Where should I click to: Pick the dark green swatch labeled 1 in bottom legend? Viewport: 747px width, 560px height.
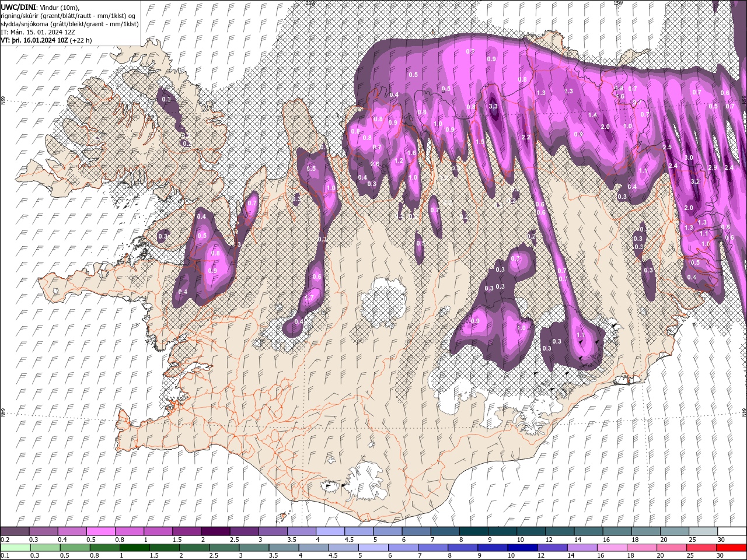(x=134, y=548)
